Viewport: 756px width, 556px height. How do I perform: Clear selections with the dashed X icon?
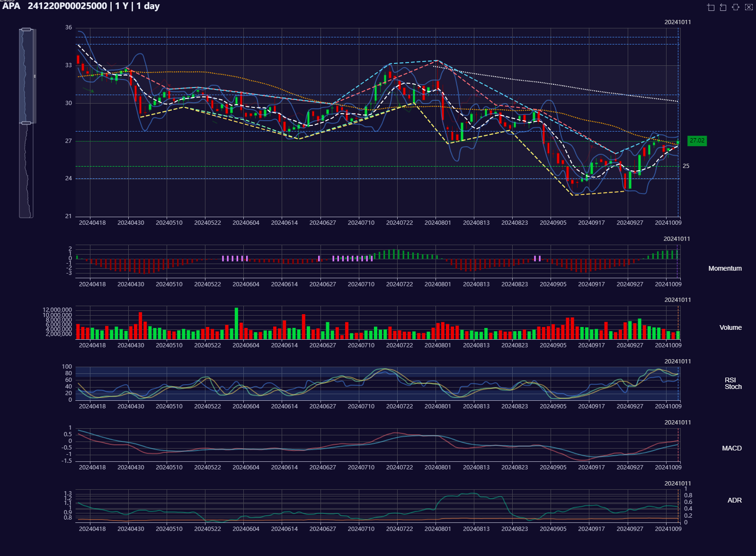point(748,7)
